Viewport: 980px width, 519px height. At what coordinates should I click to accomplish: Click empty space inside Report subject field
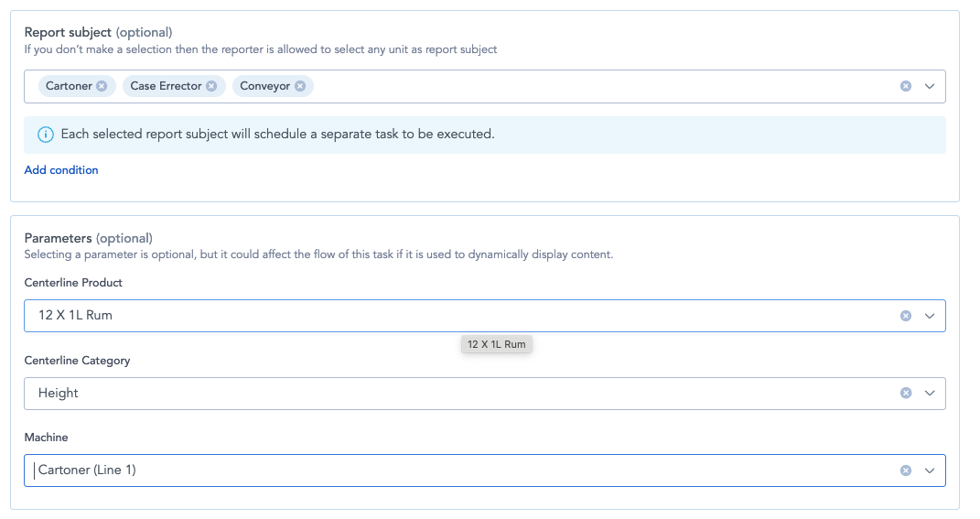(x=595, y=86)
